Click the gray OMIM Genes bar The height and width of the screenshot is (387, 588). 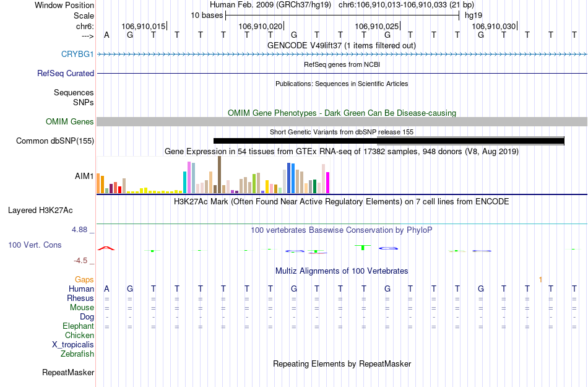click(342, 121)
